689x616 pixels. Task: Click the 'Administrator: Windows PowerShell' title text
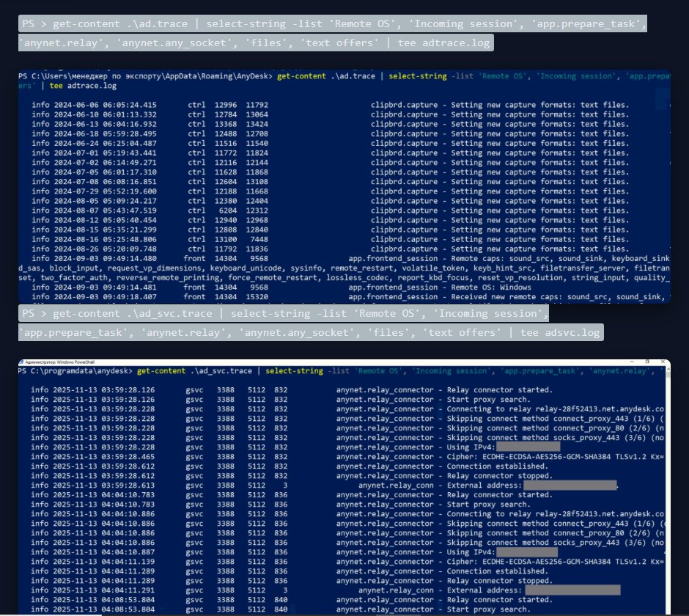pyautogui.click(x=60, y=362)
